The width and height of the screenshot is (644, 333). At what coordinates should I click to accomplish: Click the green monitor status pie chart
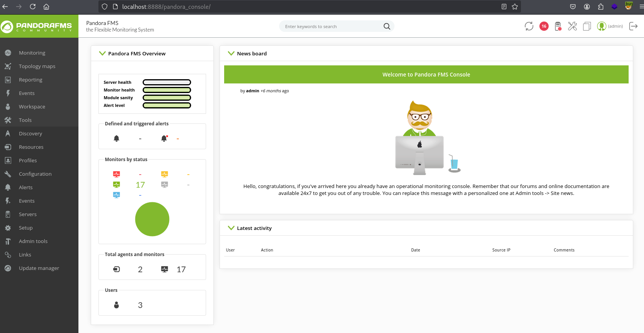(x=152, y=219)
